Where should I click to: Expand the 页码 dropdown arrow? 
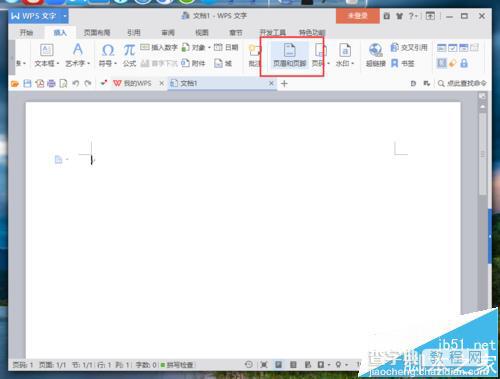tap(328, 63)
